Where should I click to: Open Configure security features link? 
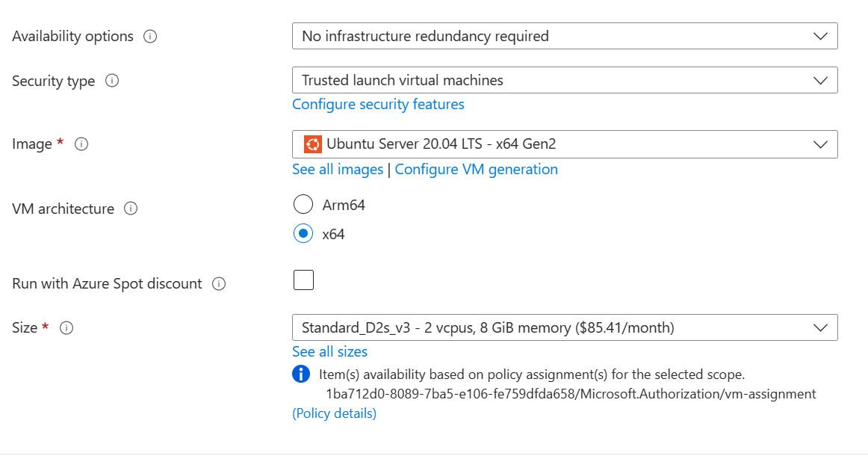[x=378, y=104]
